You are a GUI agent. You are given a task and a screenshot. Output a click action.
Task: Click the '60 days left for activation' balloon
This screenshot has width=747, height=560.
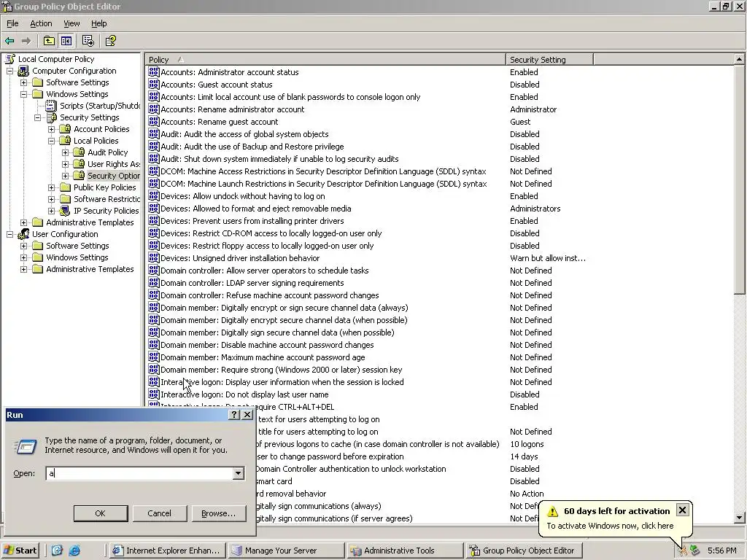tap(615, 518)
